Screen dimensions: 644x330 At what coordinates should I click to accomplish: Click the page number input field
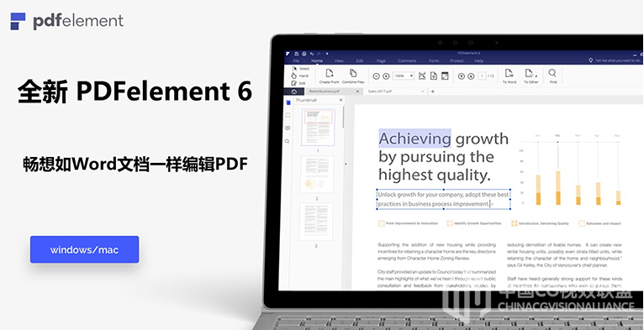click(x=483, y=76)
